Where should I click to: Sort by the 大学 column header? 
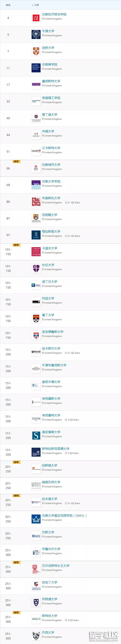[35, 5]
